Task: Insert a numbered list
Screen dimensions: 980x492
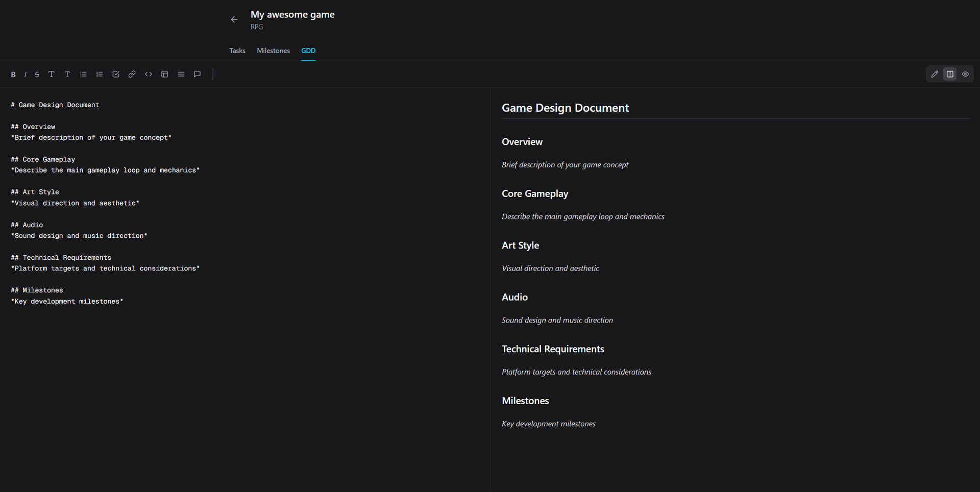Action: 100,75
